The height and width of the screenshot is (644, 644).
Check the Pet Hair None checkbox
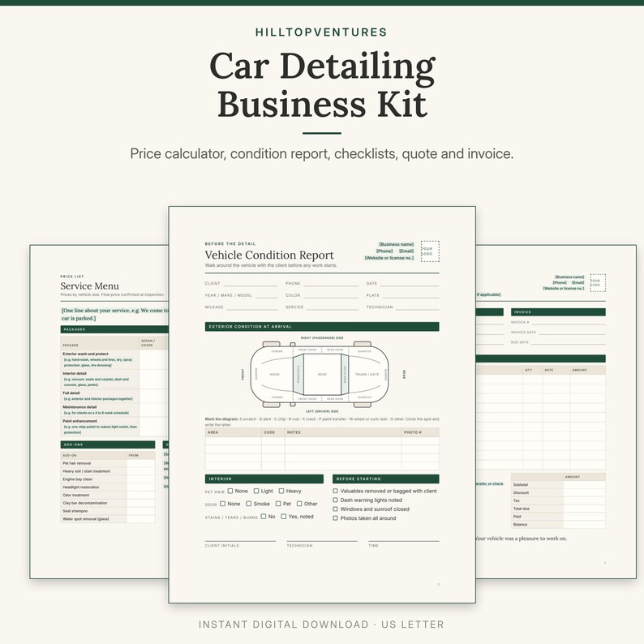(x=230, y=491)
